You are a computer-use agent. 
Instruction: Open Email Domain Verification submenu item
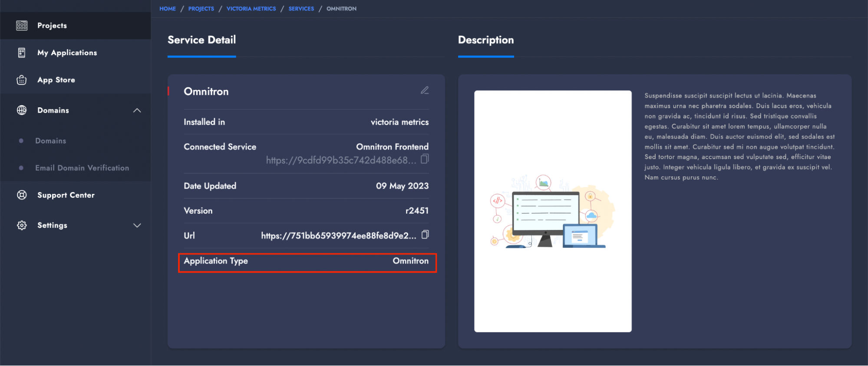[x=82, y=168]
